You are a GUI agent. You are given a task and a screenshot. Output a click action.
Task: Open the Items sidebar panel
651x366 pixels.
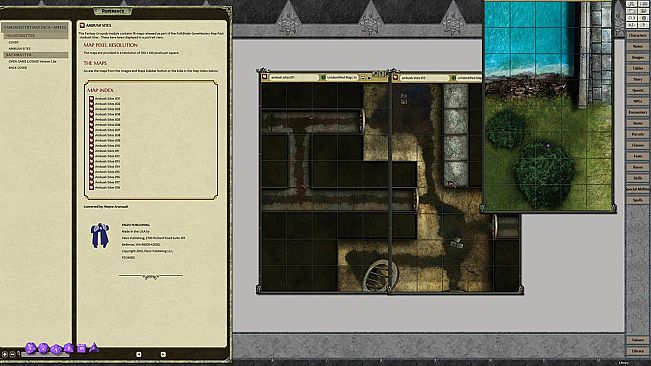tap(637, 123)
